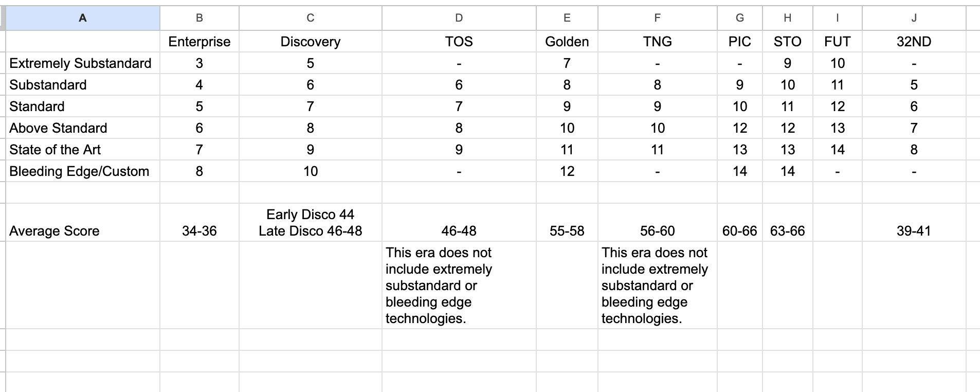
Task: Click the 39-41 average score cell
Action: point(914,231)
